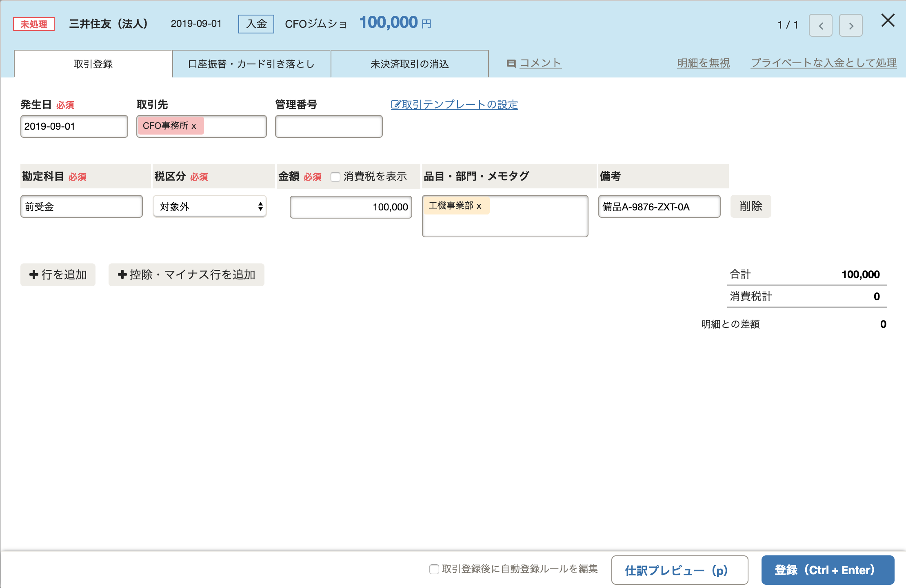Go to previous statement with left arrow

pyautogui.click(x=821, y=26)
